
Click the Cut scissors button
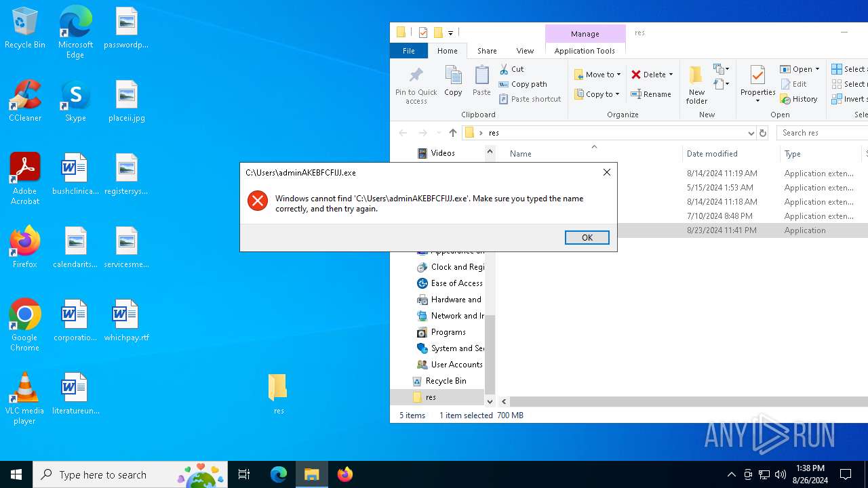[512, 69]
